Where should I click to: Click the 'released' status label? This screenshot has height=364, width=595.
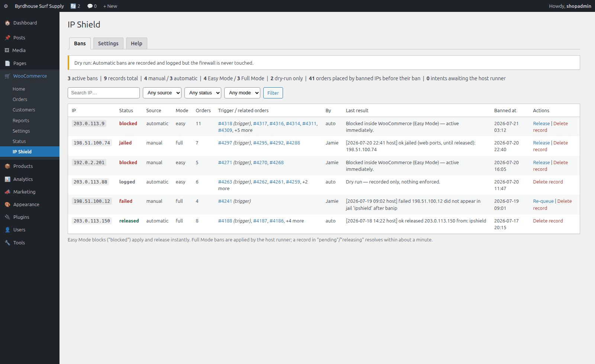point(129,221)
